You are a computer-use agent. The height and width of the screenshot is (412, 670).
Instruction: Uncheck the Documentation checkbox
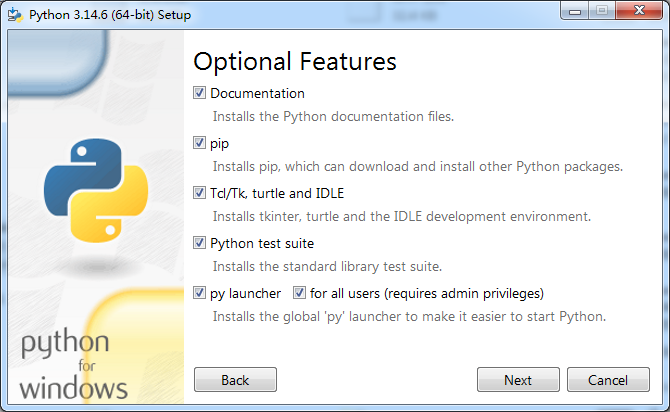click(x=199, y=93)
